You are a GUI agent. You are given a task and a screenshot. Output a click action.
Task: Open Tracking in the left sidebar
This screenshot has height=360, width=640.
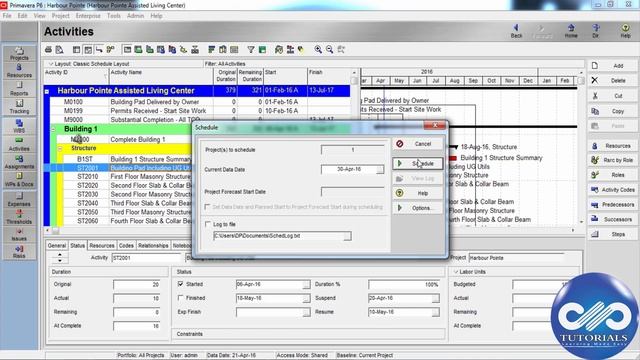[x=19, y=107]
